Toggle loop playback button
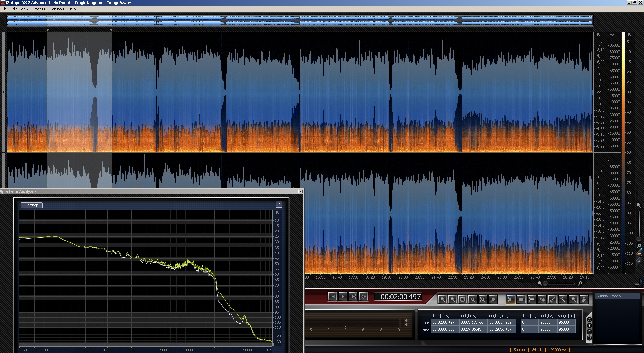Viewport: 644px width, 353px height. point(363,297)
